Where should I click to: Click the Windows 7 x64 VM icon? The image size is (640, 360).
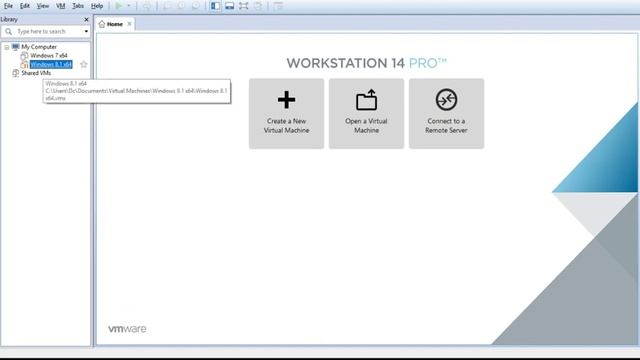[24, 56]
